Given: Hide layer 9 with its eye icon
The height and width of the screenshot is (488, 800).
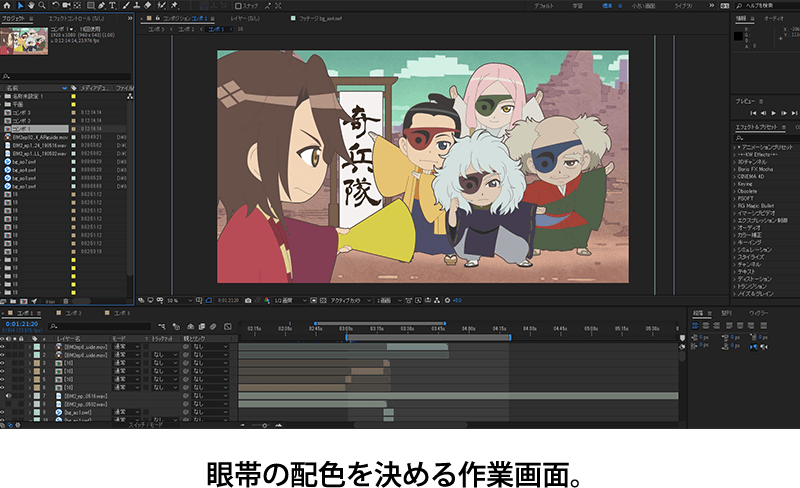Looking at the screenshot, I should click(x=3, y=412).
